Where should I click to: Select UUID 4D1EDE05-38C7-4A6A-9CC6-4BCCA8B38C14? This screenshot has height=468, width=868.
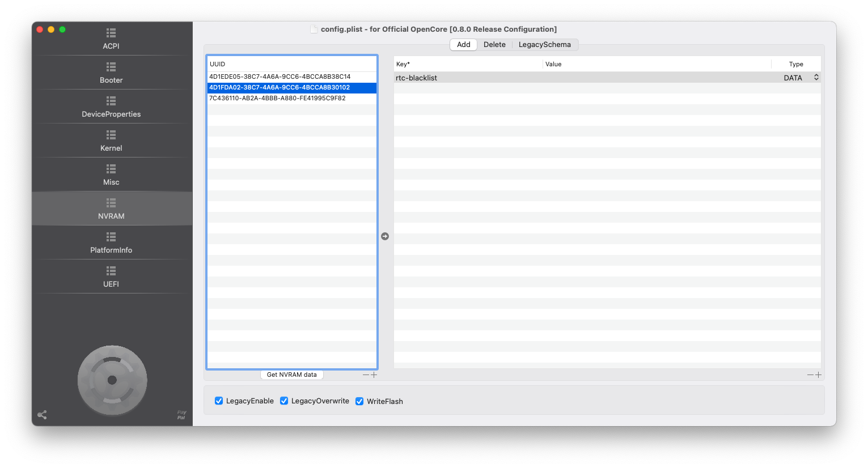click(292, 76)
